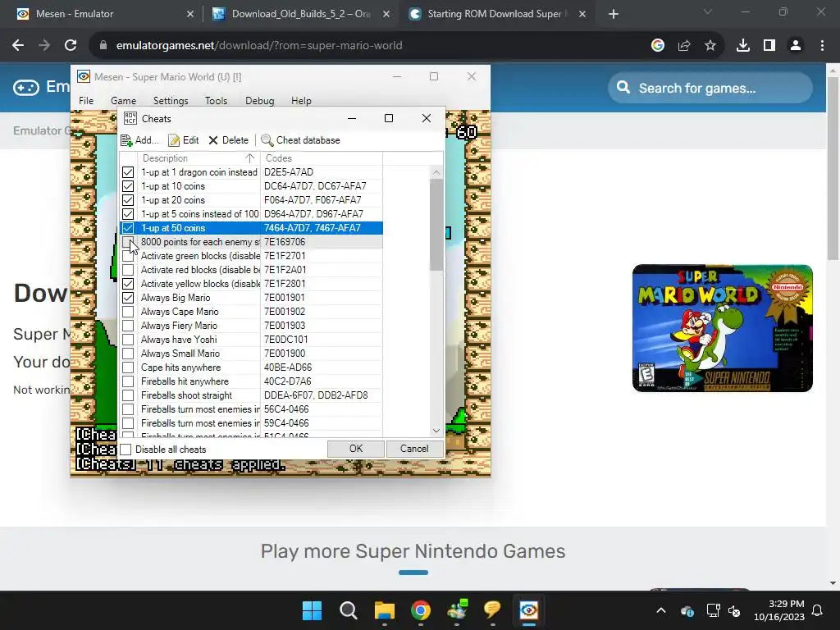The image size is (840, 630).
Task: Open Mesen emulator taskbar icon
Action: tap(529, 610)
